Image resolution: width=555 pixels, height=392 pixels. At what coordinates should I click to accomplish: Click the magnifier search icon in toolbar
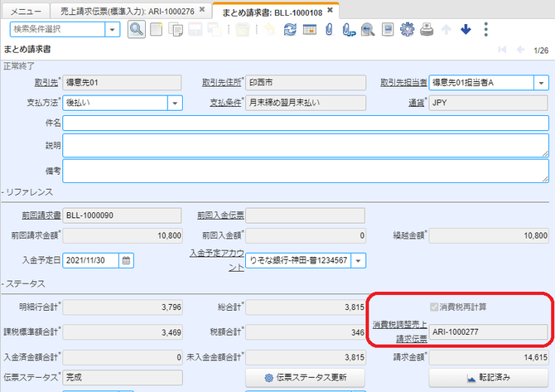137,29
